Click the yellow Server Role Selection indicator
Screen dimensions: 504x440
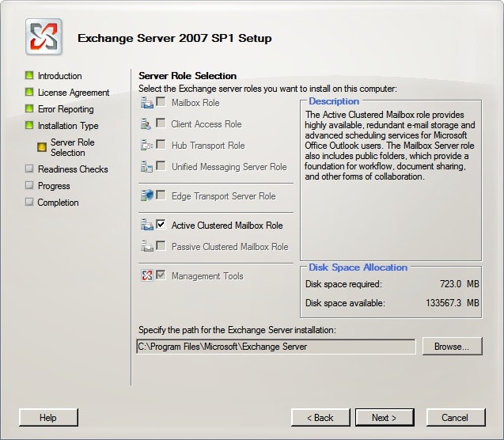pos(42,147)
